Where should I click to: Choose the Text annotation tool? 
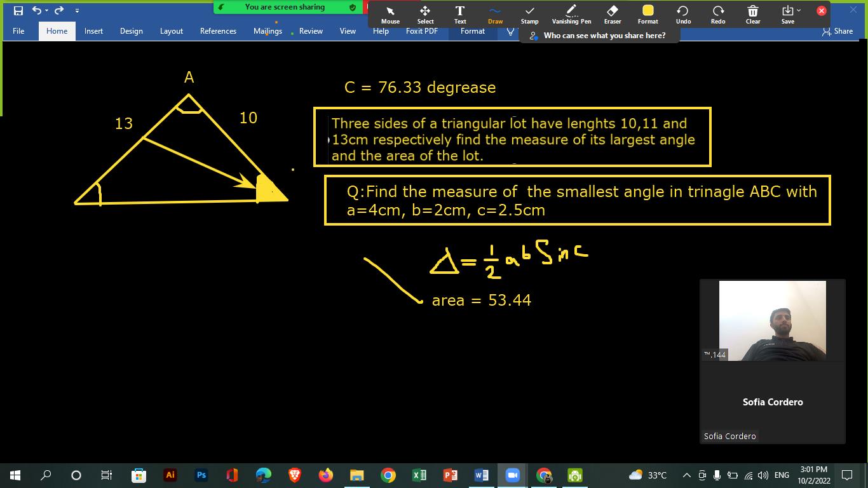click(460, 14)
